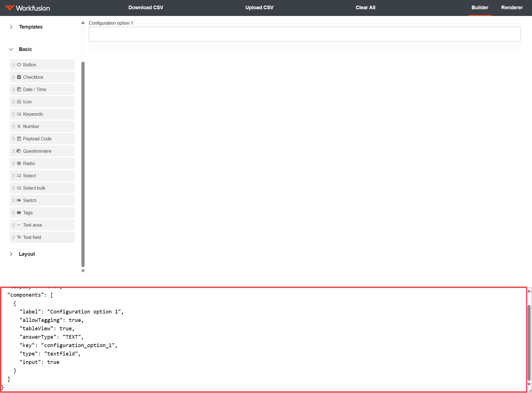This screenshot has height=393, width=532.
Task: Select the Checkbox component label
Action: [x=33, y=77]
